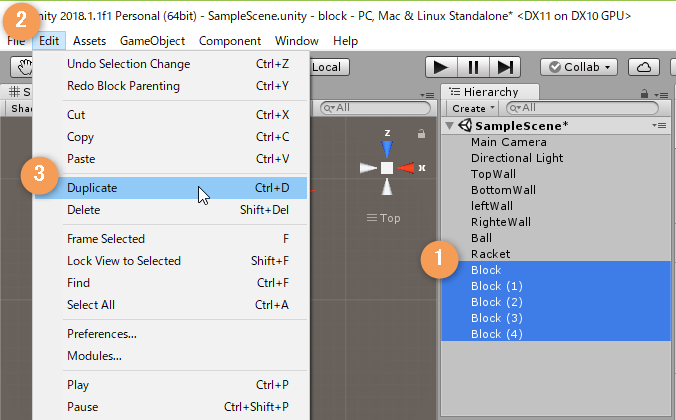The height and width of the screenshot is (420, 676).
Task: Open the Create dropdown in Hierarchy
Action: pos(471,108)
